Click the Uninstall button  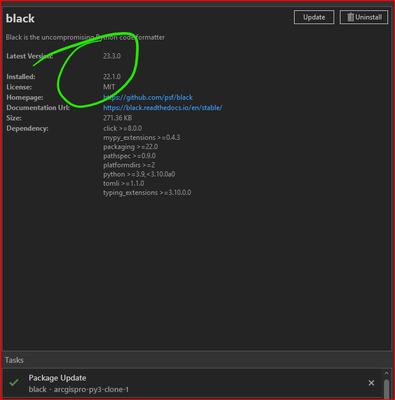tap(364, 17)
